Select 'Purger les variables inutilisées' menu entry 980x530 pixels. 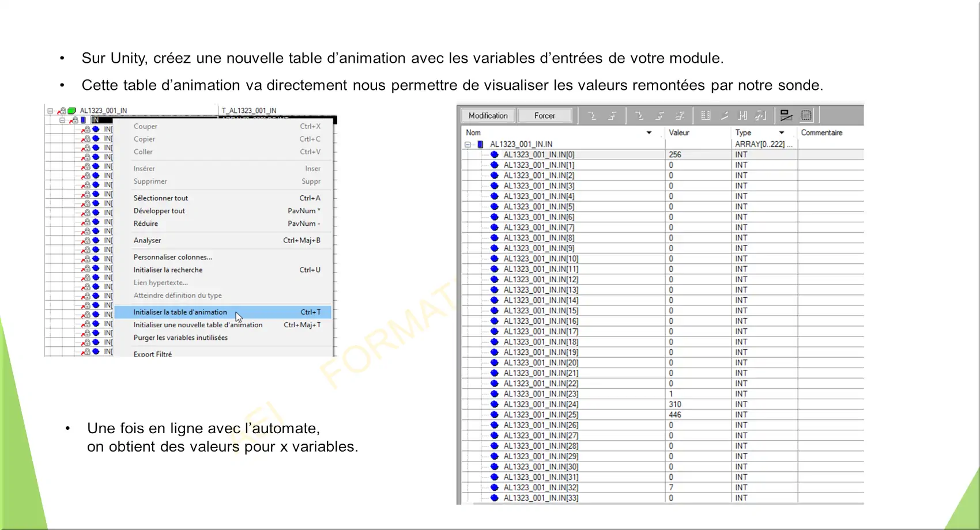click(x=223, y=338)
